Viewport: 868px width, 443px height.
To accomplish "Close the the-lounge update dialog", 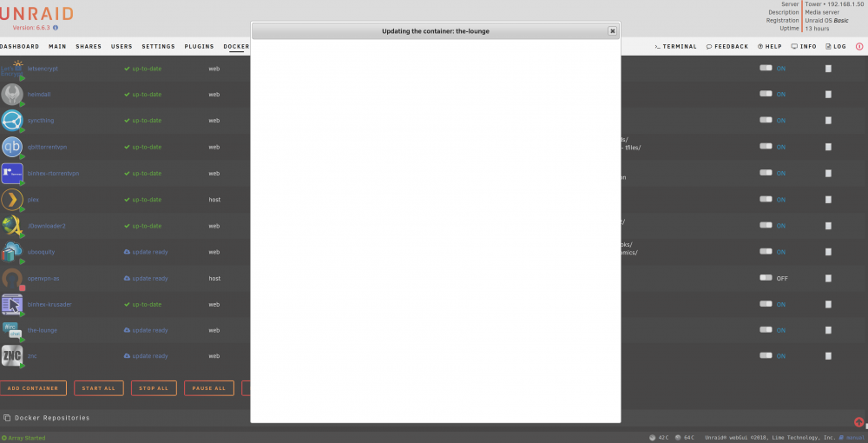I will [x=612, y=31].
